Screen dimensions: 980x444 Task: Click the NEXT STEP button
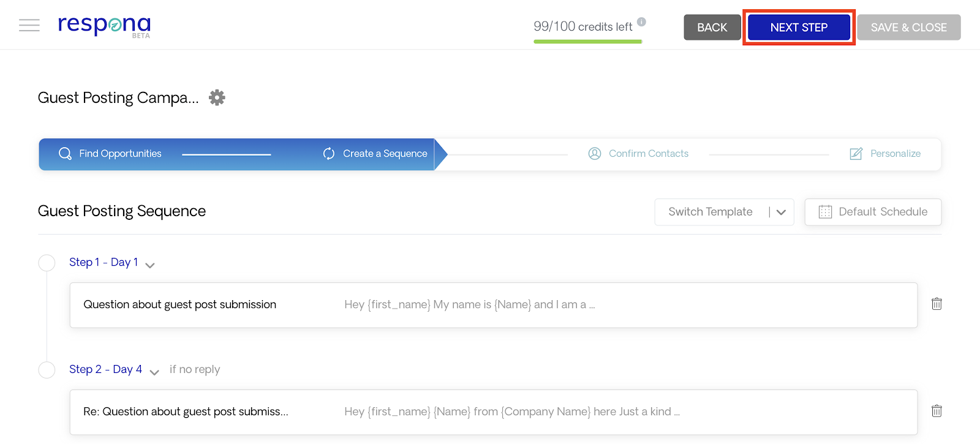(799, 28)
